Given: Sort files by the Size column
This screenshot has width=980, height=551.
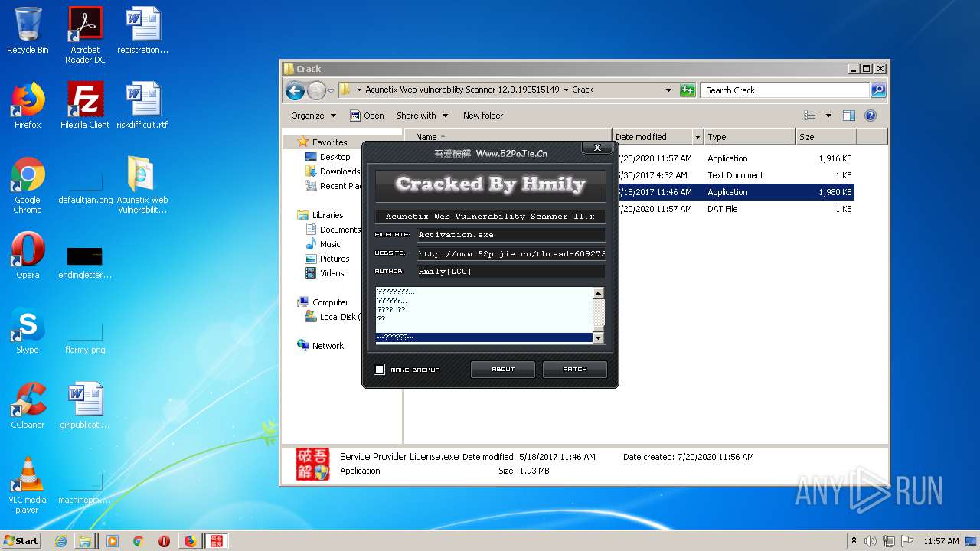Looking at the screenshot, I should 826,137.
